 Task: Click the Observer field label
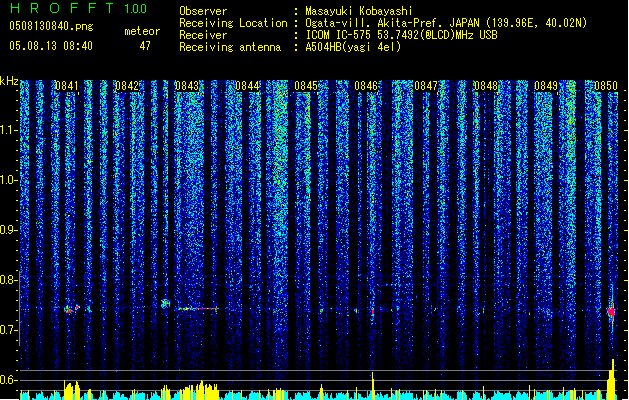pyautogui.click(x=203, y=11)
